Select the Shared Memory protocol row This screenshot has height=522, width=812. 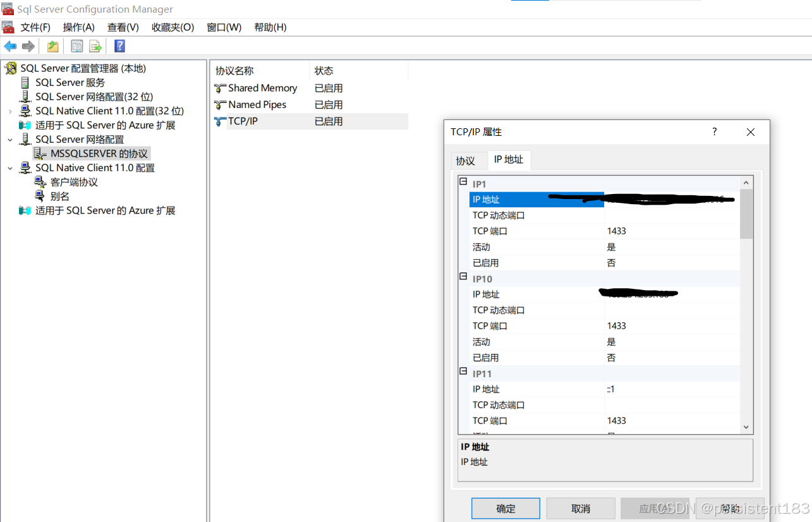(310, 88)
